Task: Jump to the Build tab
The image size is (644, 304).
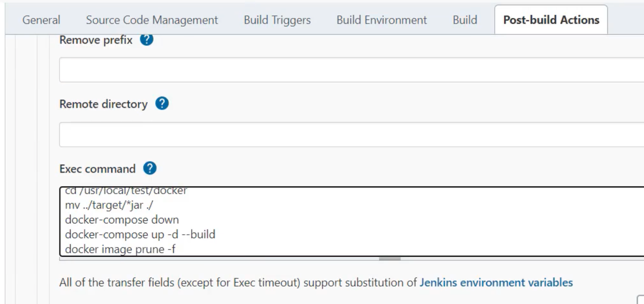Action: click(465, 20)
